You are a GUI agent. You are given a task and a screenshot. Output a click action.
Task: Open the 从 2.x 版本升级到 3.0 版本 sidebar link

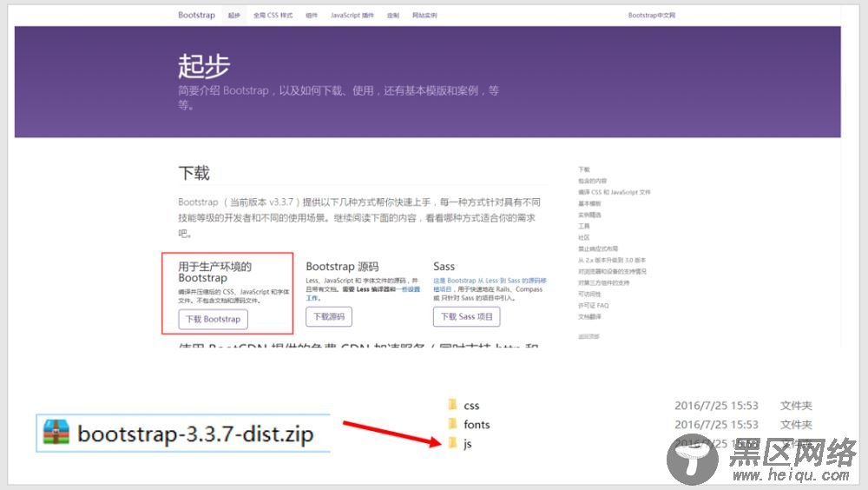pyautogui.click(x=612, y=260)
